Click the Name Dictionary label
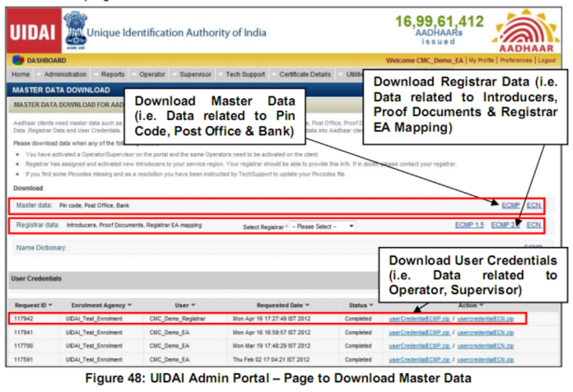 point(41,248)
